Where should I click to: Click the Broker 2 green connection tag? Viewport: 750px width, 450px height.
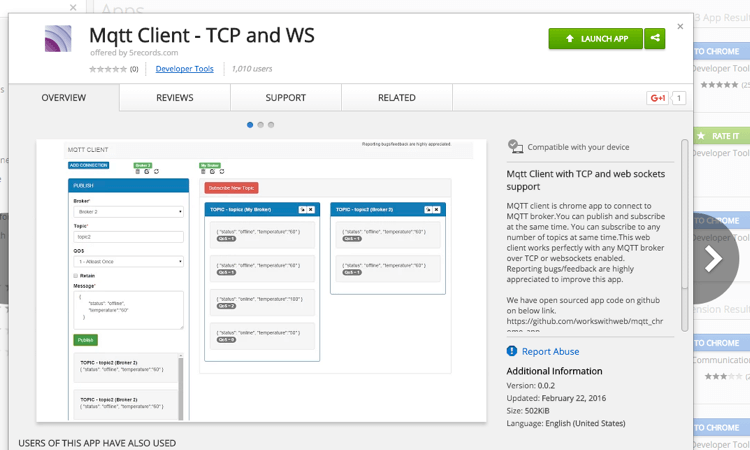[143, 165]
